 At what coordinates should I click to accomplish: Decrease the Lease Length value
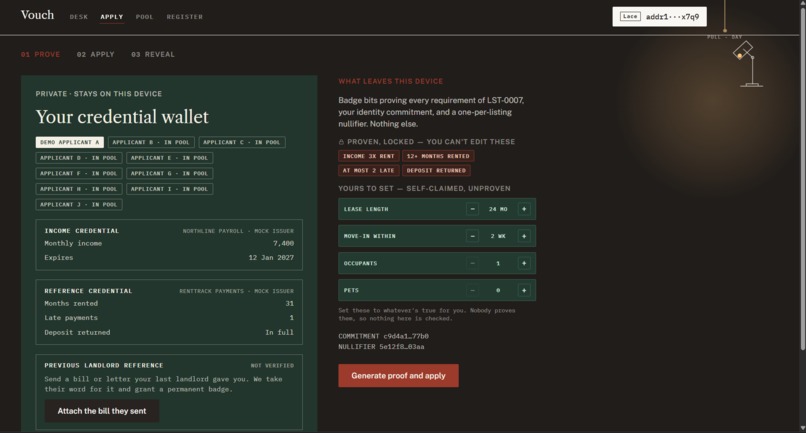(472, 209)
